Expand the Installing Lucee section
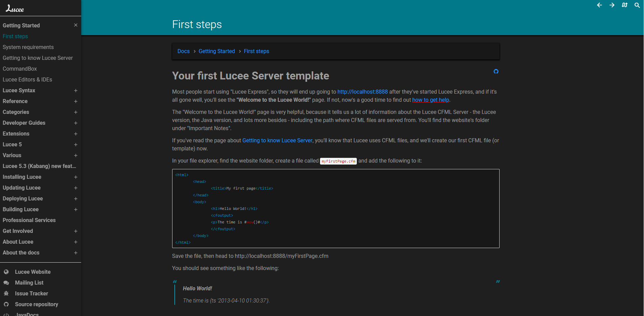The height and width of the screenshot is (316, 644). pos(76,177)
